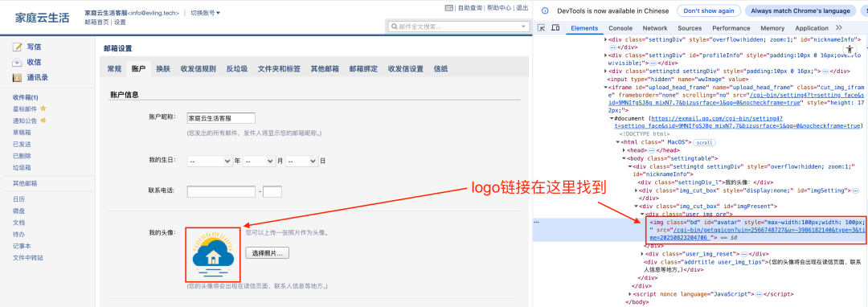Click the DevTools notification info icon
The width and height of the screenshot is (868, 307).
(545, 11)
